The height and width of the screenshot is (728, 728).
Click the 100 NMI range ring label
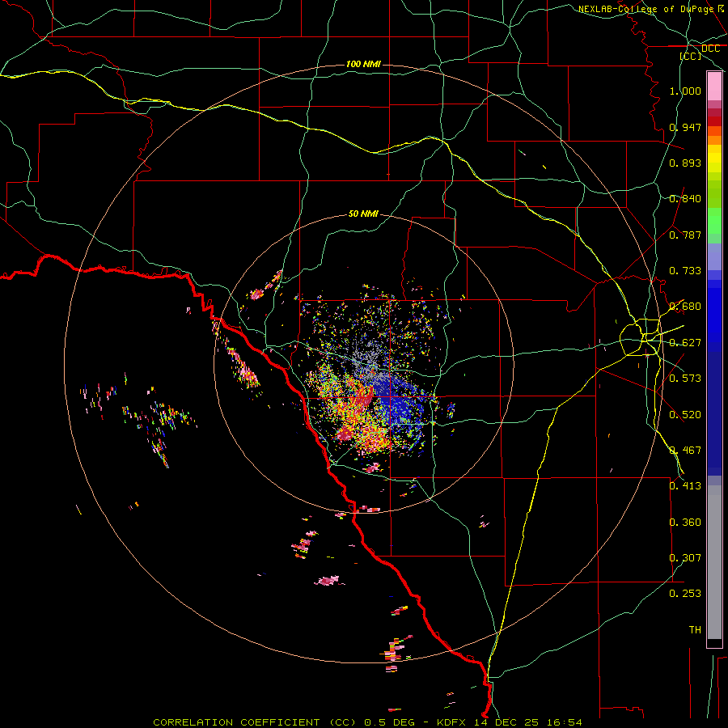[x=363, y=64]
